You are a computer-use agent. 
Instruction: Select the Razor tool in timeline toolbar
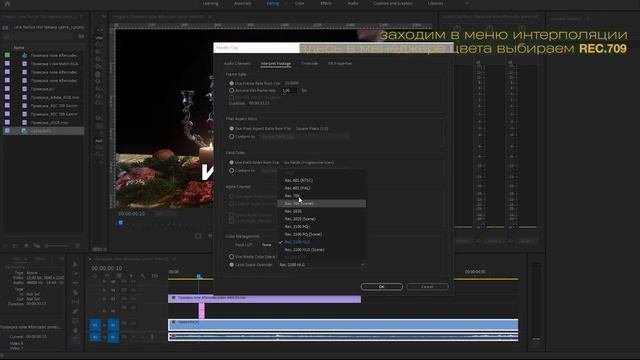(76, 293)
